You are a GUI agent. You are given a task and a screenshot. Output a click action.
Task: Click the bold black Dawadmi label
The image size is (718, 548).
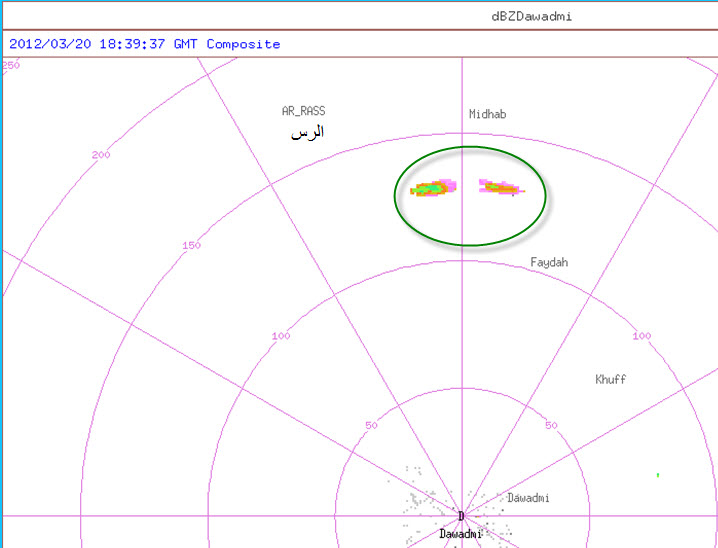point(460,534)
